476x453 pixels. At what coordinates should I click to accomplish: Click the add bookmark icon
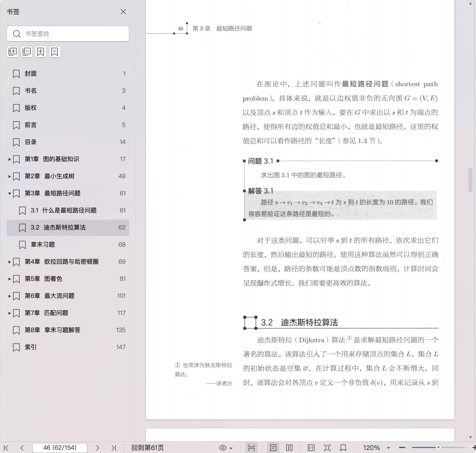[x=41, y=52]
